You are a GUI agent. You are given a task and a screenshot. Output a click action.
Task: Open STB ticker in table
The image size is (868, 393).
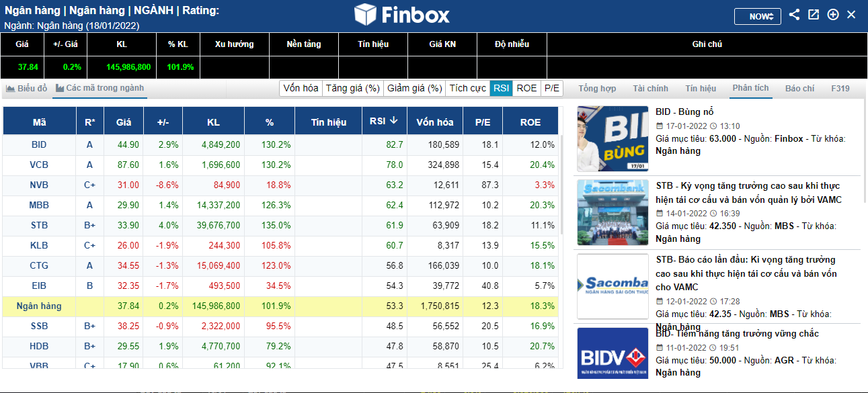click(x=39, y=225)
